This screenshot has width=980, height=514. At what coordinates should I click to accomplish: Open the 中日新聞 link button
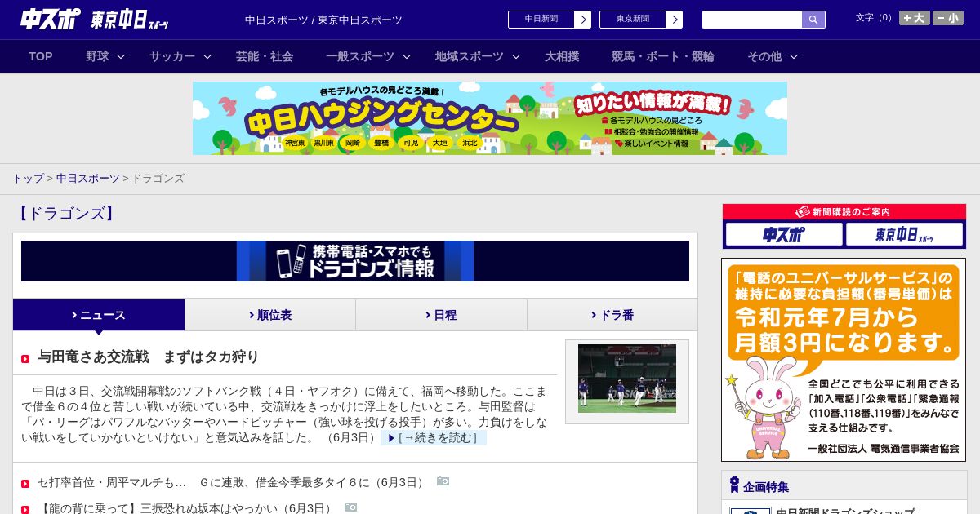tap(541, 20)
